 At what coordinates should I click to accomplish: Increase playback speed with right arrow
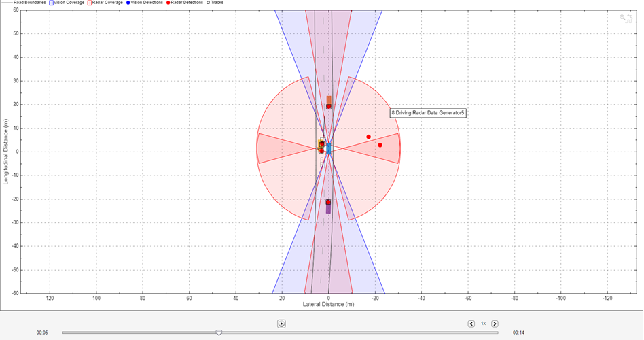[495, 324]
